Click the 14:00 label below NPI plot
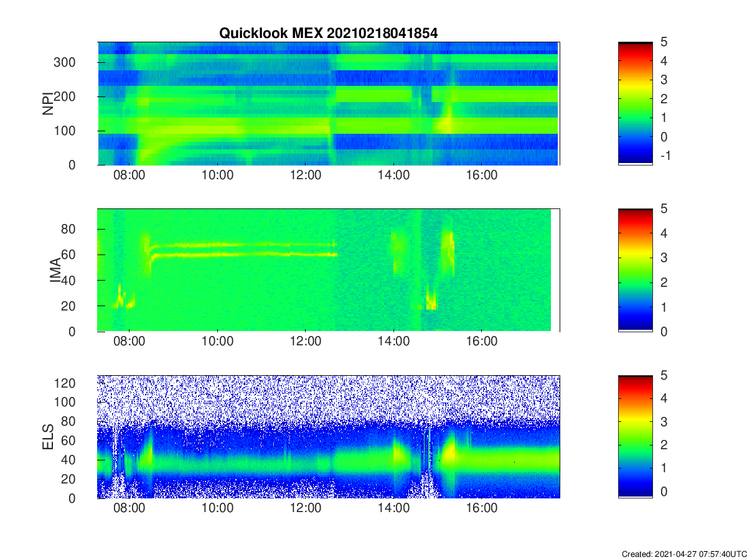 coord(393,175)
